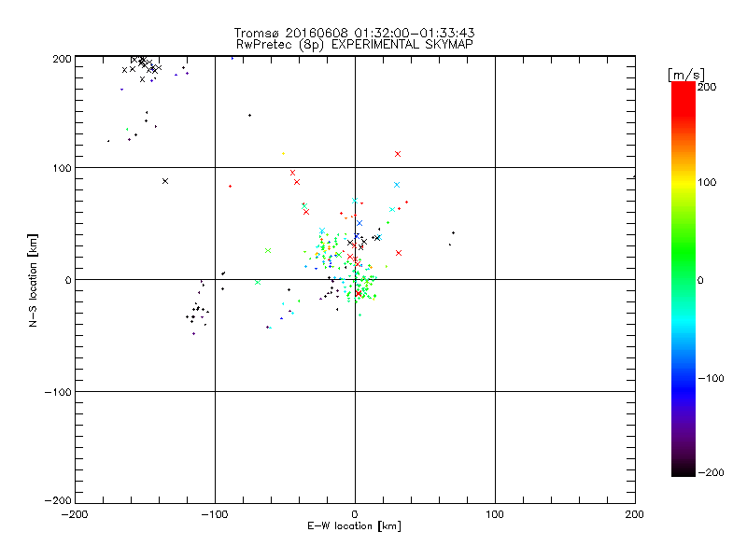Click the colorbar tick label '-100'
The image size is (747, 560).
pos(711,379)
